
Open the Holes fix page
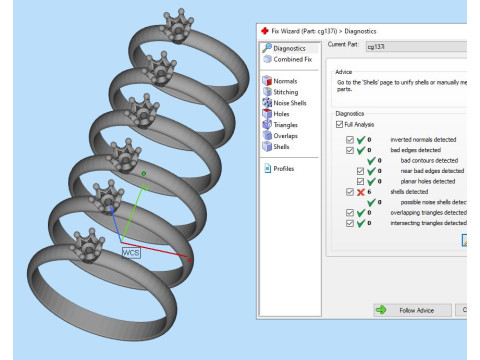(276, 114)
